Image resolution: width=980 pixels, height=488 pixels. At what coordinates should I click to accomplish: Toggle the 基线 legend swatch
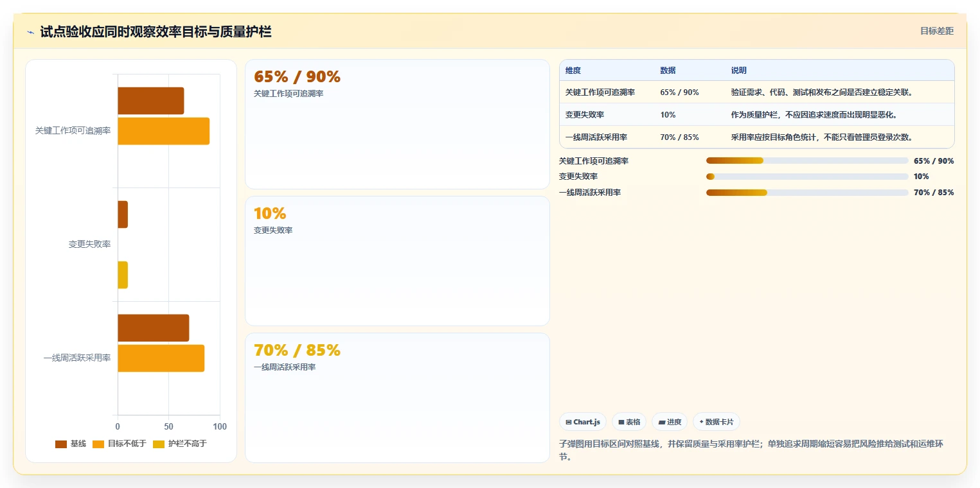point(61,444)
